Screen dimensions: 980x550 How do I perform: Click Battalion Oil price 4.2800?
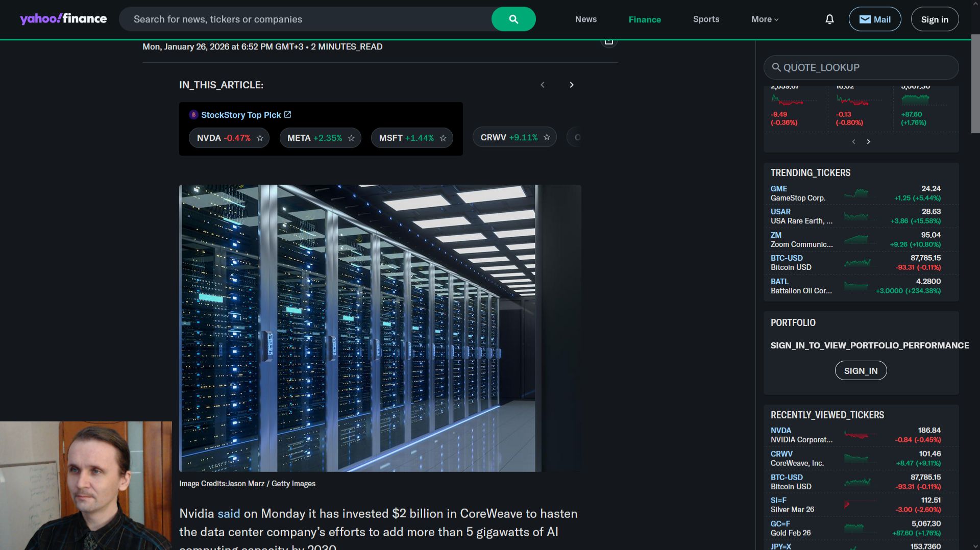928,282
